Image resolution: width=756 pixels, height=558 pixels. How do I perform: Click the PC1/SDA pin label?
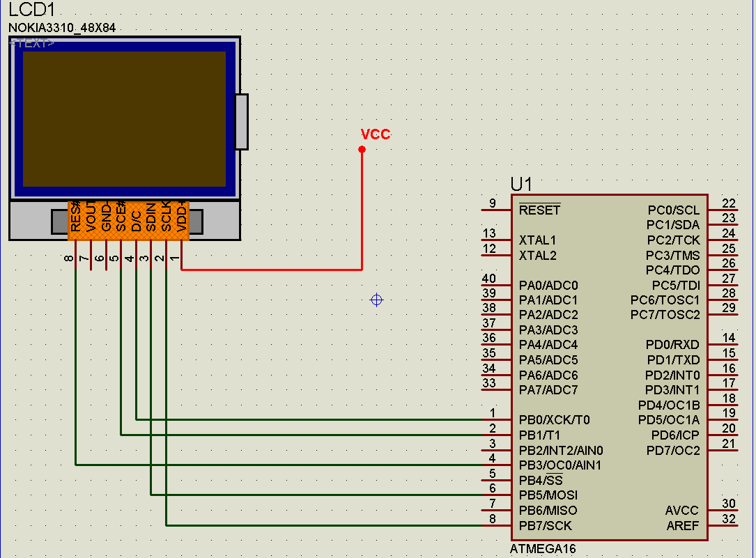[673, 225]
